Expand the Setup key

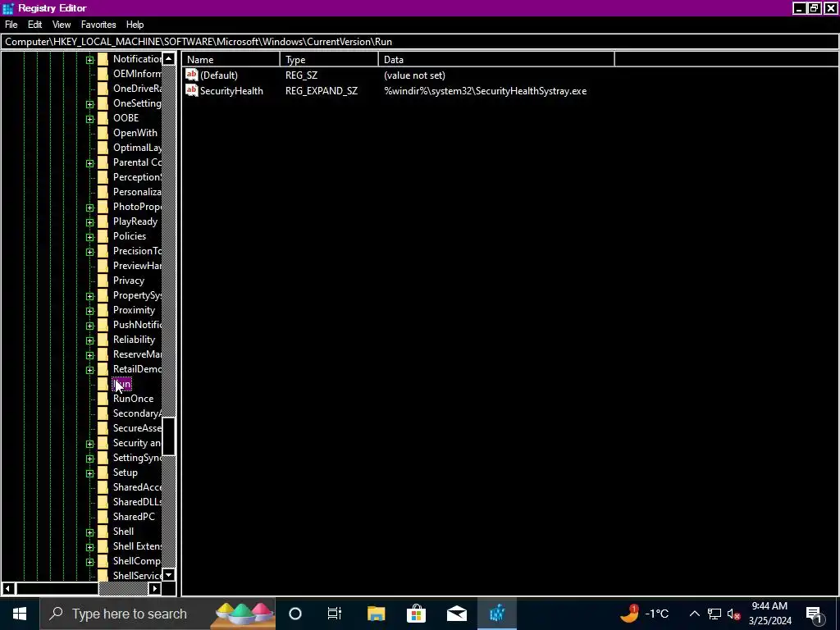(x=90, y=473)
